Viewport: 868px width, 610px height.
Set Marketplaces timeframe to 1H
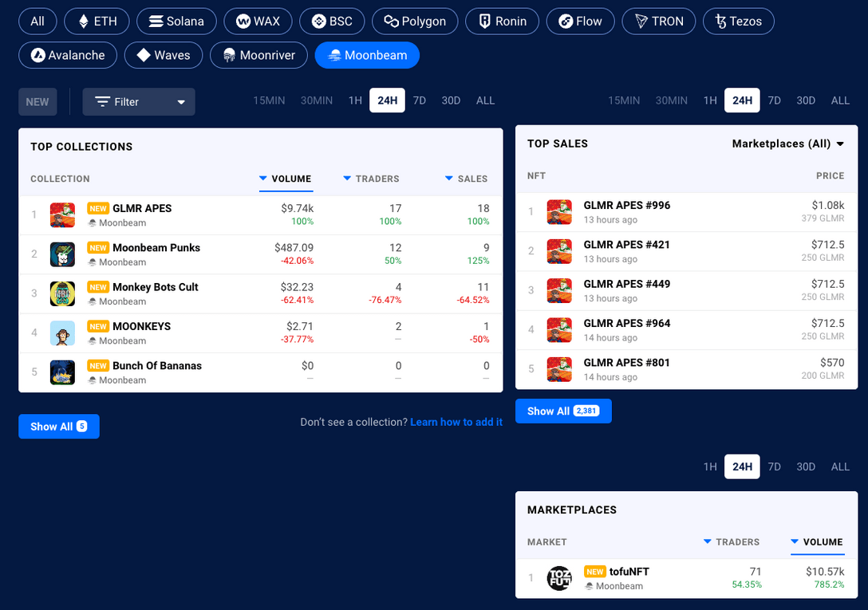coord(710,466)
